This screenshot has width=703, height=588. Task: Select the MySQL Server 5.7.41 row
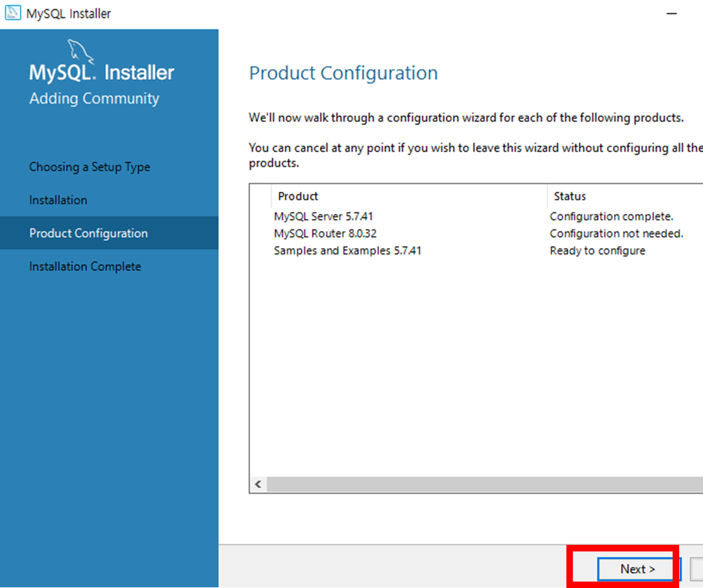[476, 216]
